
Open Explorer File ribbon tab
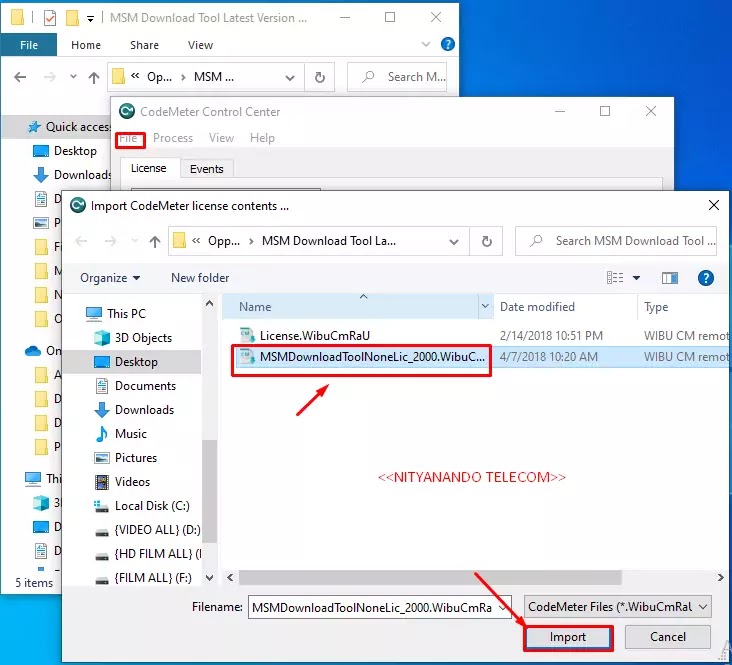point(29,45)
